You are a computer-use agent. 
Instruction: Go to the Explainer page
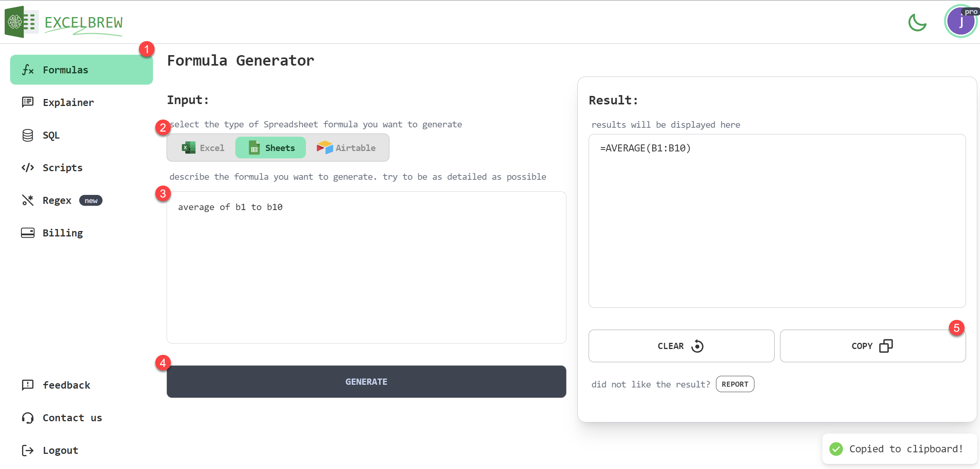tap(68, 102)
